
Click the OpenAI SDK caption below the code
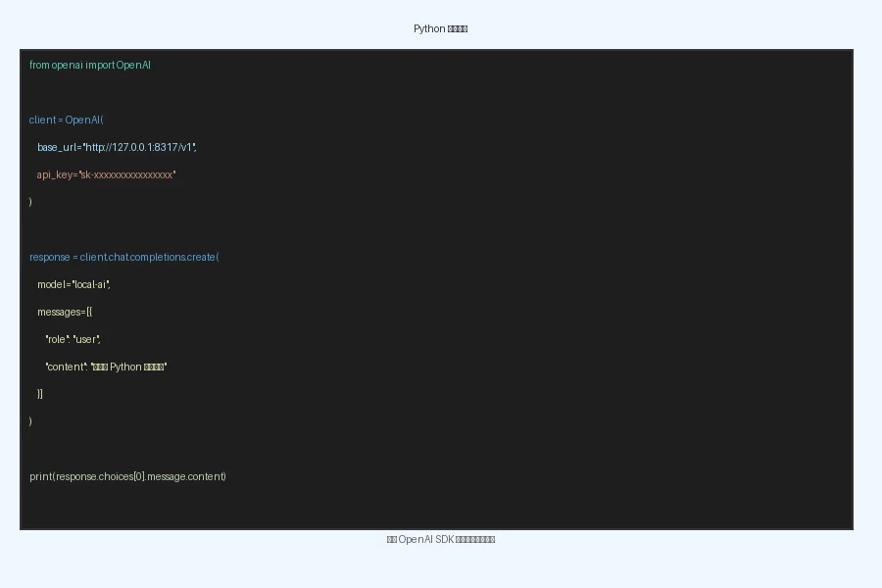tap(440, 540)
